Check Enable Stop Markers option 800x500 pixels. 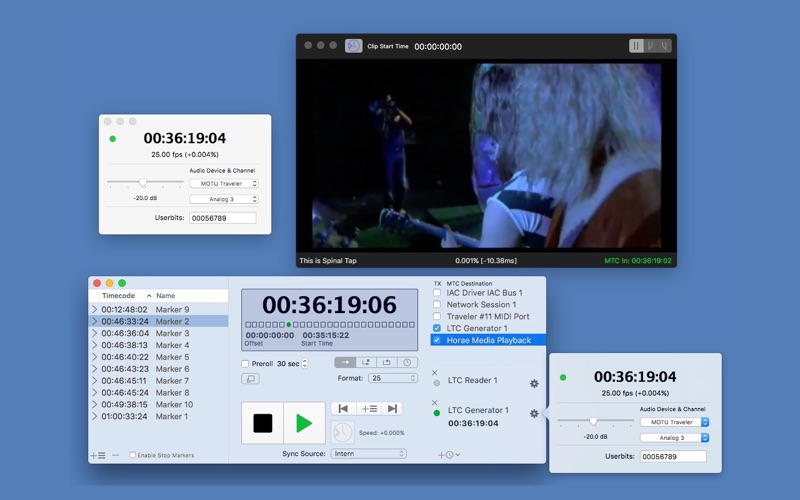(132, 455)
